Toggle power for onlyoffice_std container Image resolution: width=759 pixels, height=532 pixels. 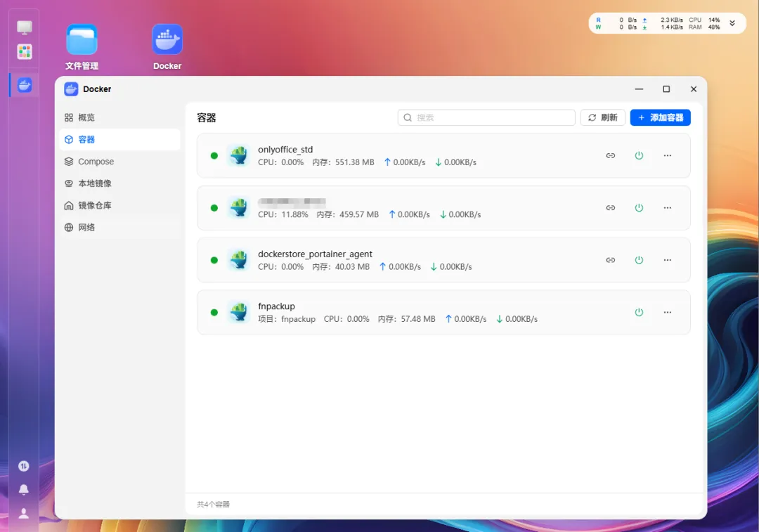tap(639, 155)
